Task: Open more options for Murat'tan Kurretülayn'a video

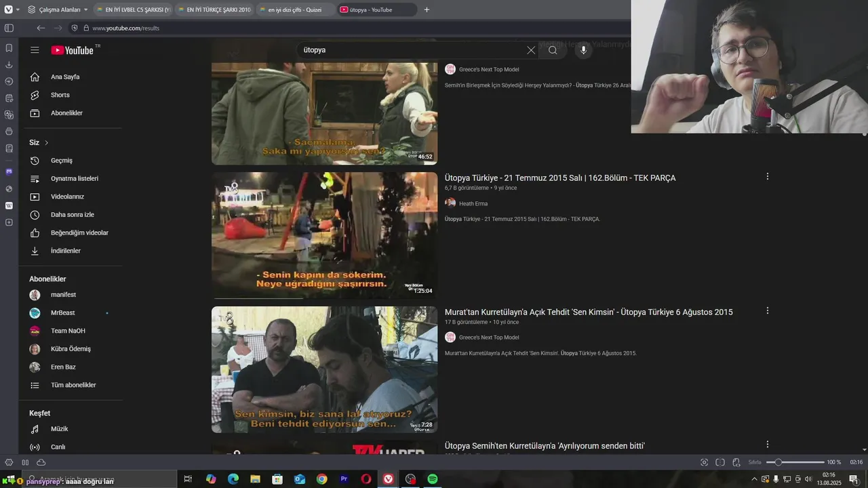Action: click(768, 310)
